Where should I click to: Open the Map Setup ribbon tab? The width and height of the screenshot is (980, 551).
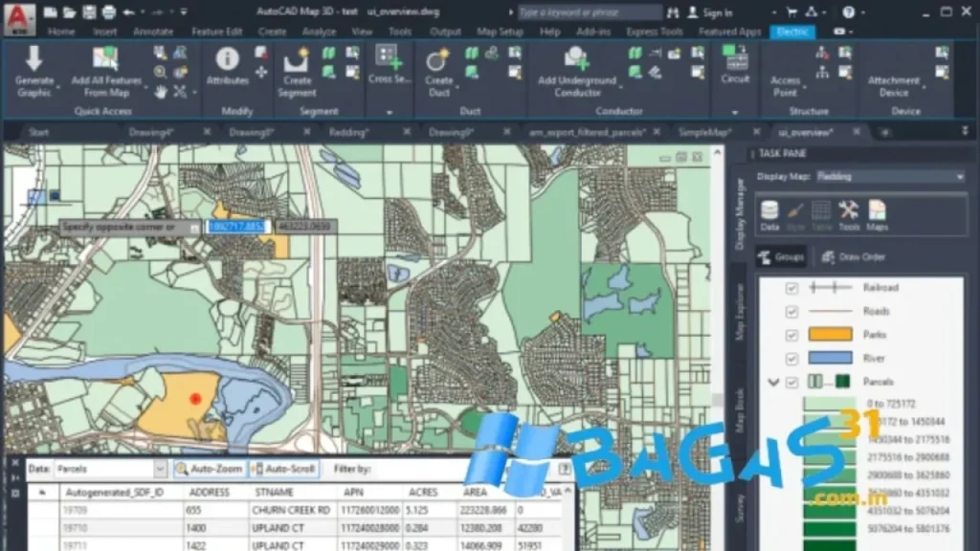[500, 32]
